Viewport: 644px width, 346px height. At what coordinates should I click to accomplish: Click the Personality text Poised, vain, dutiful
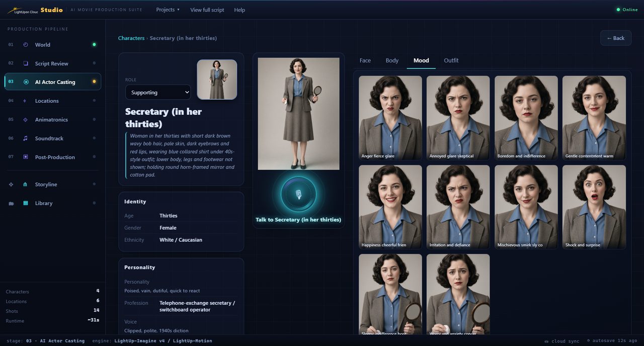point(162,291)
